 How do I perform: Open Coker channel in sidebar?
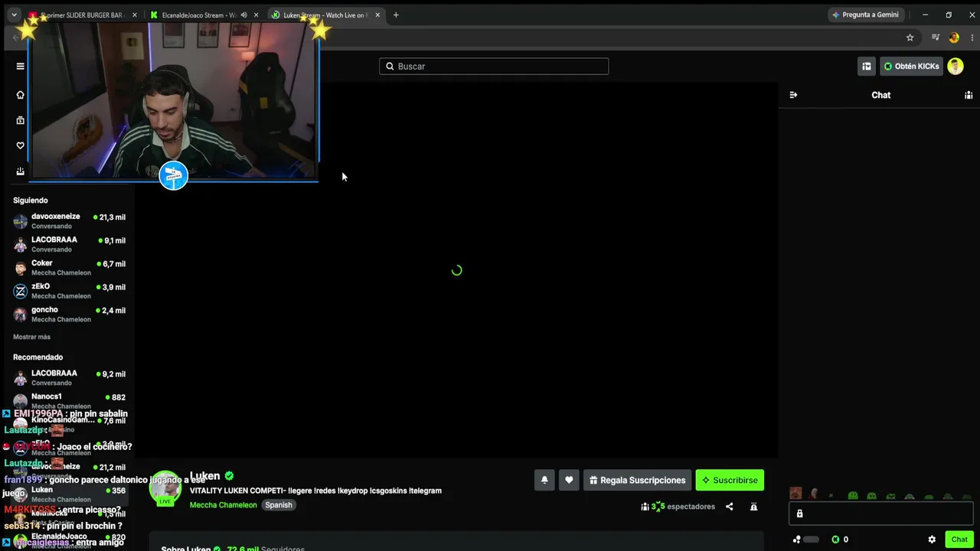point(69,268)
